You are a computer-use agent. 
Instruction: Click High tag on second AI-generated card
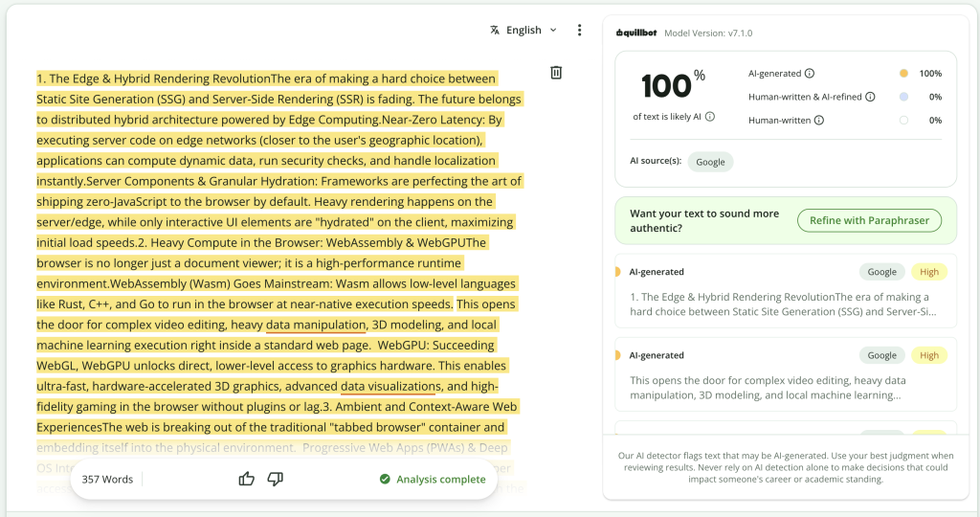click(x=928, y=355)
